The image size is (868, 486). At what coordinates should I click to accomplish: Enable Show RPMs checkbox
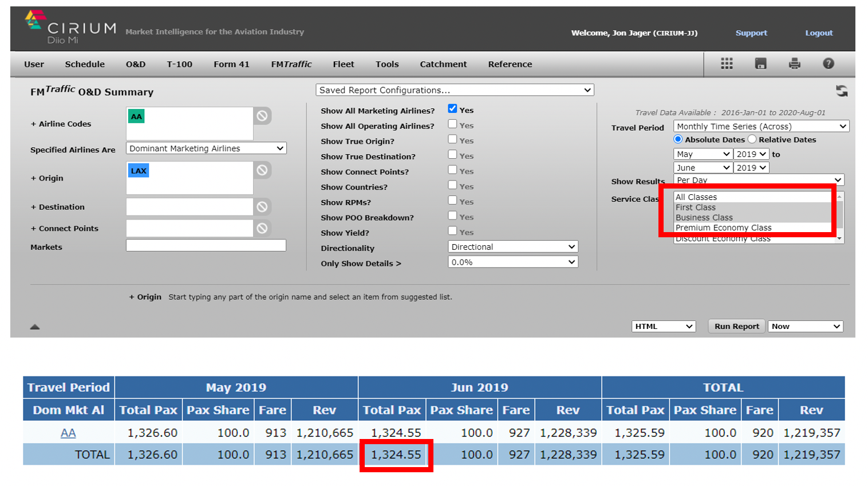coord(452,201)
